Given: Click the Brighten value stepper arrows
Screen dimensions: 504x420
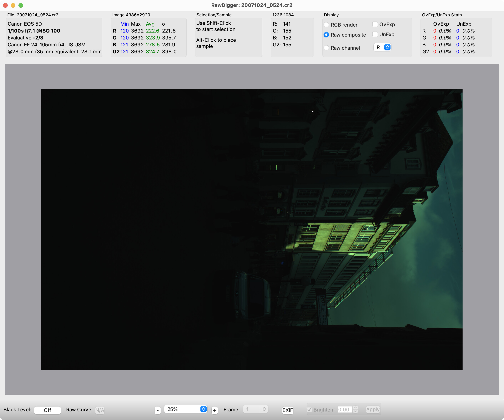Looking at the screenshot, I should pos(356,410).
